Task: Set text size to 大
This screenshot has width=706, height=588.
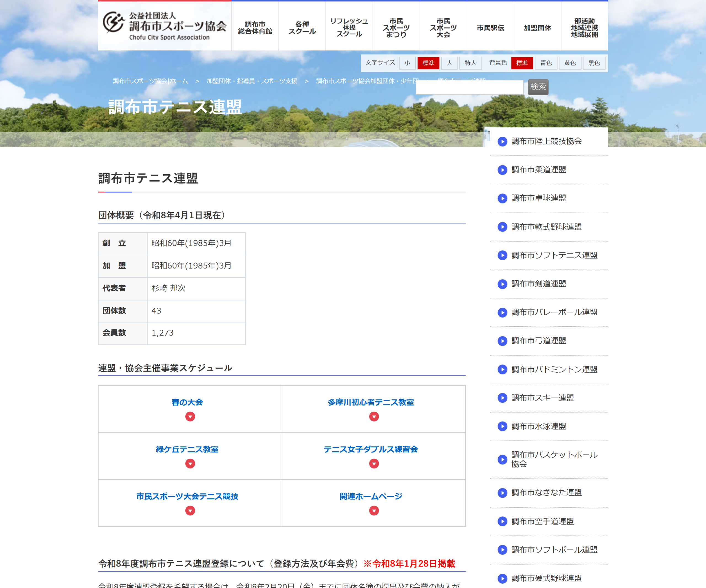Action: click(x=450, y=63)
